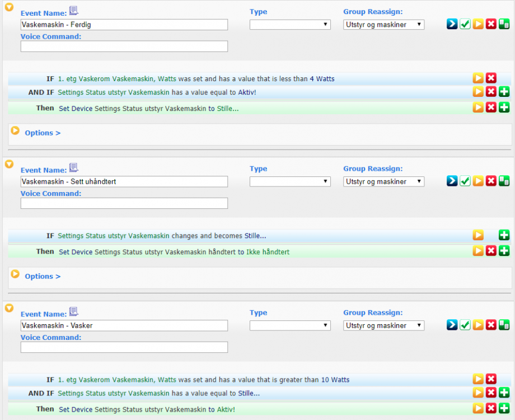The height and width of the screenshot is (420, 515).
Task: Expand Options under Vaskemaskin - Ferdig event
Action: point(43,133)
